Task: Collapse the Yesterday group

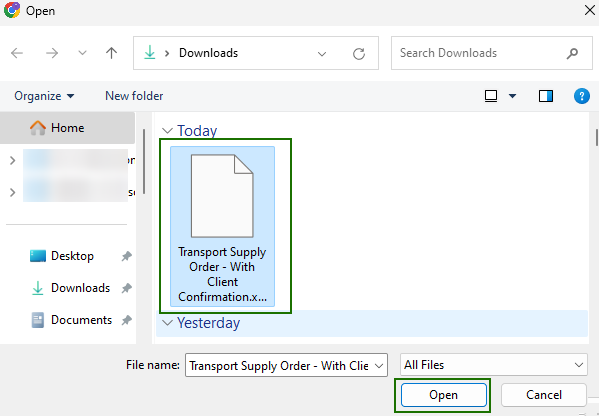Action: (167, 323)
